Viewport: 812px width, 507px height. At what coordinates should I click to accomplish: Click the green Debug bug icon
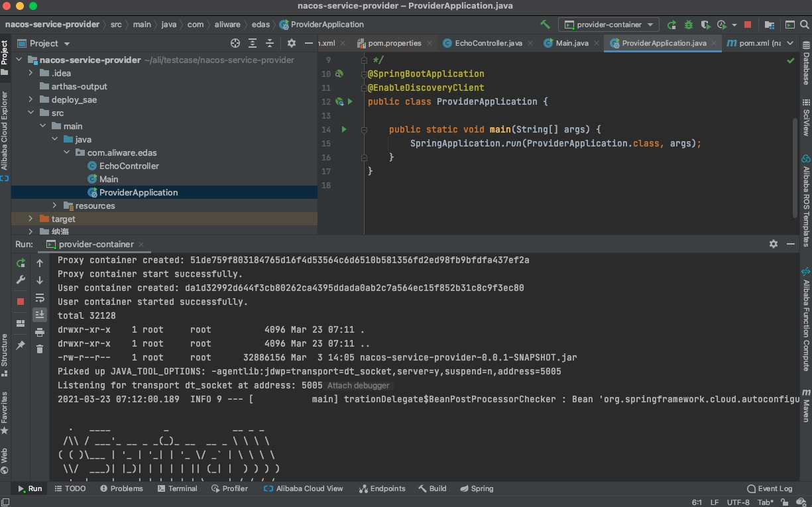pos(689,25)
